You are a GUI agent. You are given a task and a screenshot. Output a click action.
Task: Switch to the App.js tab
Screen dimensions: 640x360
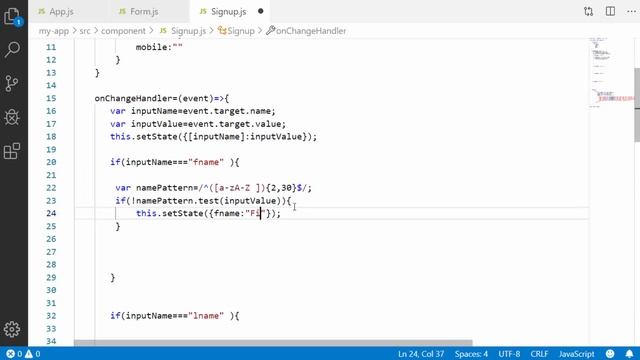pos(56,11)
